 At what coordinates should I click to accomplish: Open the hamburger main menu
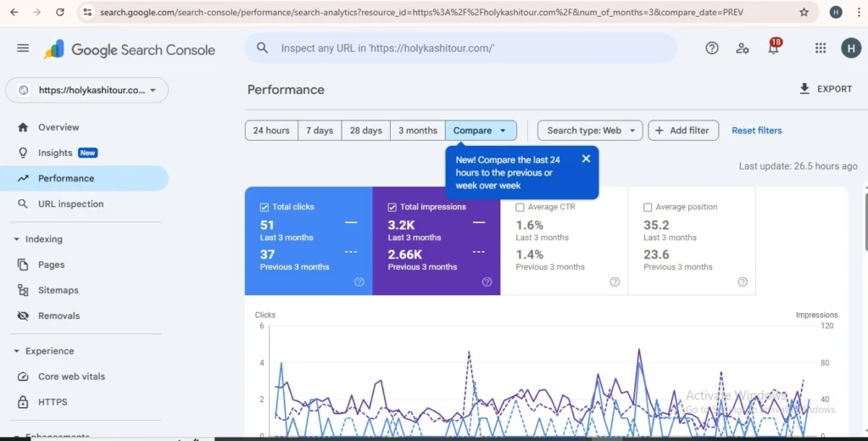click(23, 48)
